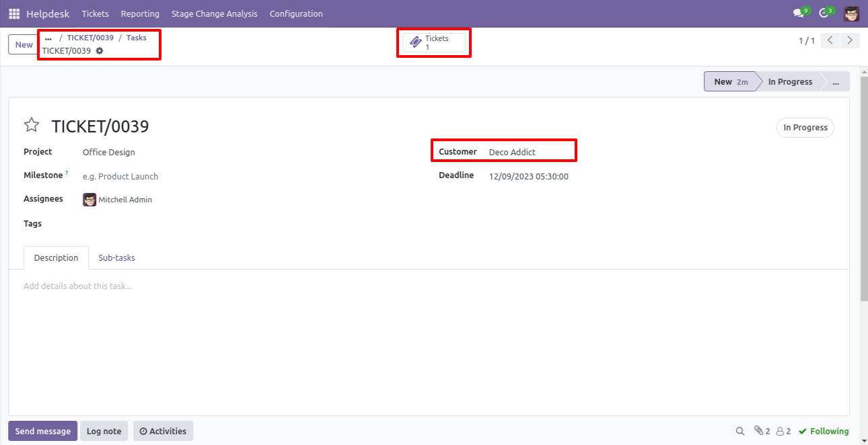This screenshot has height=445, width=868.
Task: Click the Activities button
Action: coord(164,431)
